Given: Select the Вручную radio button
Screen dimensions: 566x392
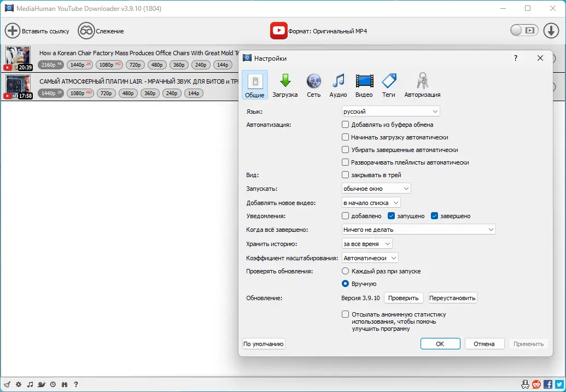Looking at the screenshot, I should click(346, 284).
